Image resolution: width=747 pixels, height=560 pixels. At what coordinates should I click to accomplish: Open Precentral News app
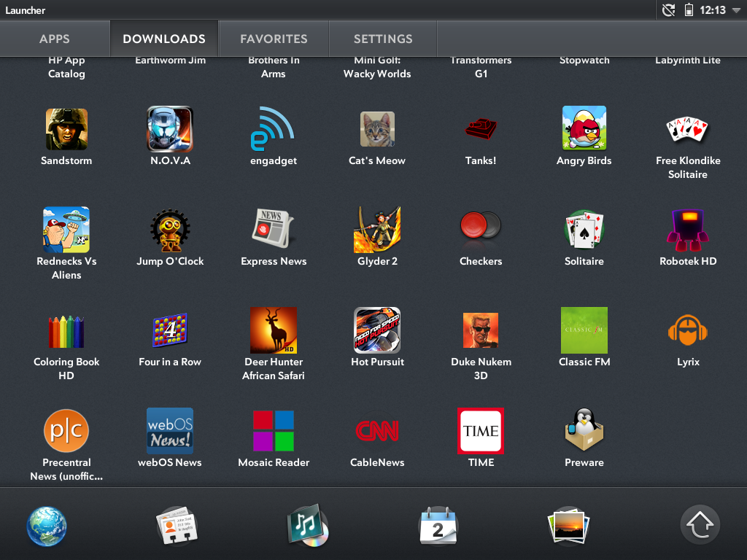(x=66, y=430)
